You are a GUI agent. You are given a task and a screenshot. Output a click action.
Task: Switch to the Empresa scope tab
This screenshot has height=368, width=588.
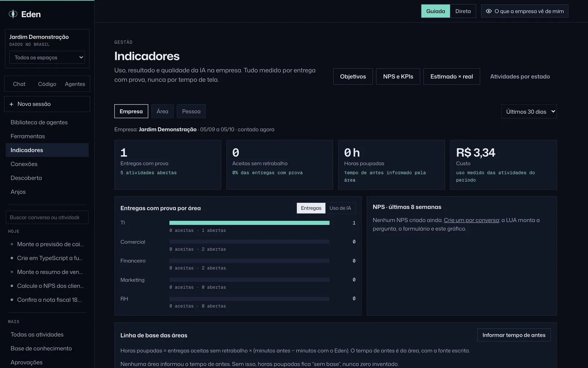[131, 111]
